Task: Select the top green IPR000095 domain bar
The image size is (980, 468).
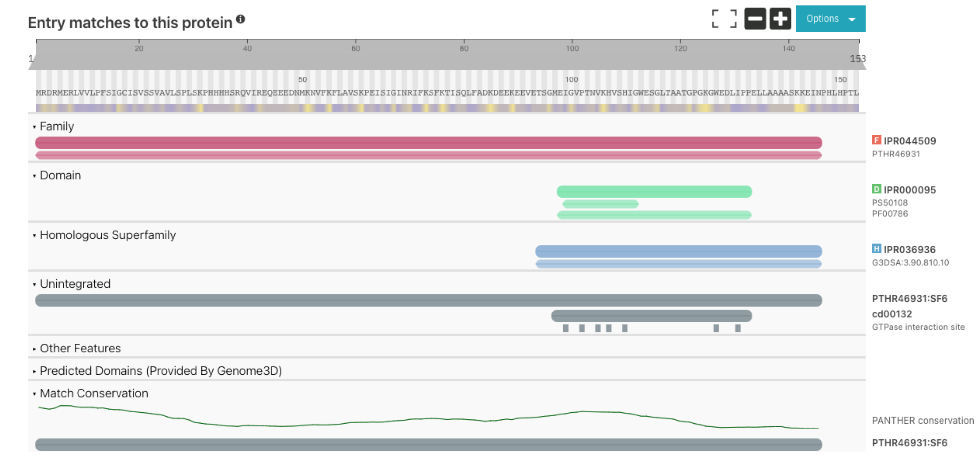Action: point(654,191)
